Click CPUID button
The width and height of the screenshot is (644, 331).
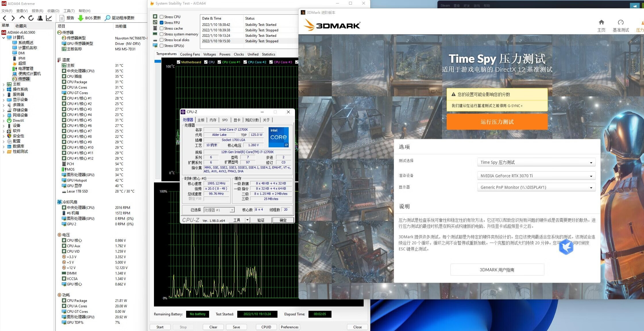coord(266,327)
